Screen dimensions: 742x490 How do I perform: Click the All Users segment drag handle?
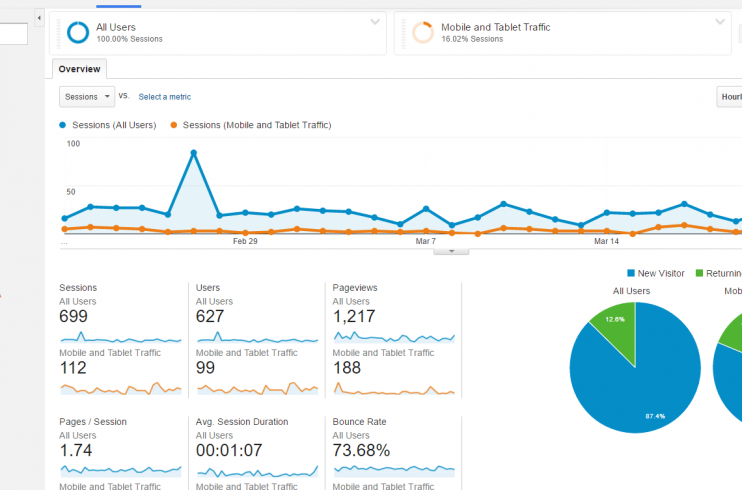pos(59,34)
